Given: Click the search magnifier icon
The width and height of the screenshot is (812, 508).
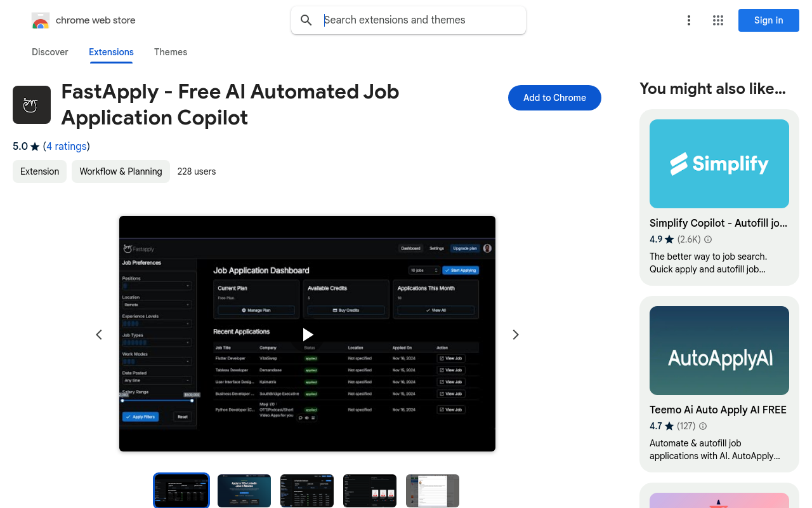Looking at the screenshot, I should click(x=306, y=20).
